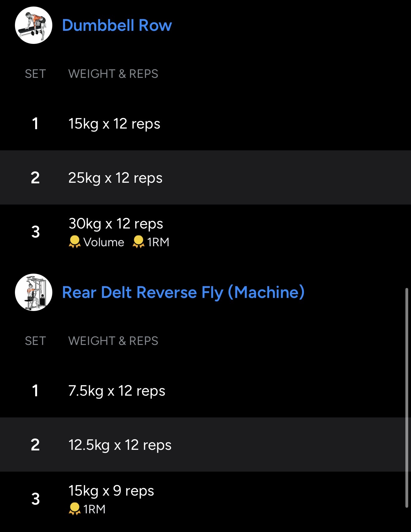Tap the Rear Delt Reverse Fly thumbnail
This screenshot has width=411, height=532.
click(34, 292)
